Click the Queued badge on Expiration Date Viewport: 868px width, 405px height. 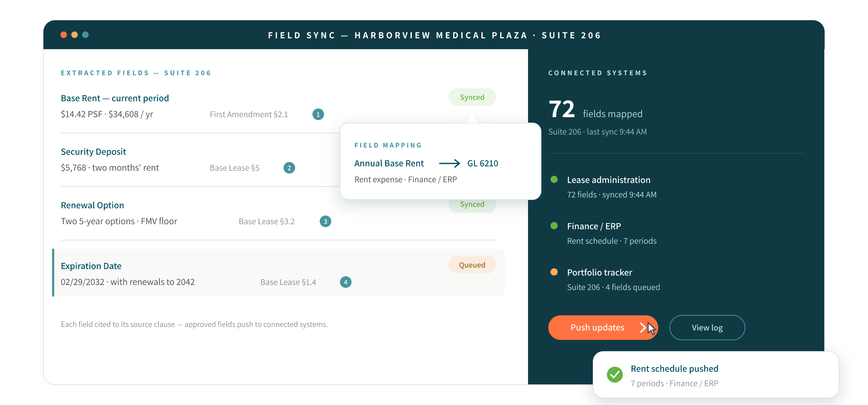click(x=472, y=265)
